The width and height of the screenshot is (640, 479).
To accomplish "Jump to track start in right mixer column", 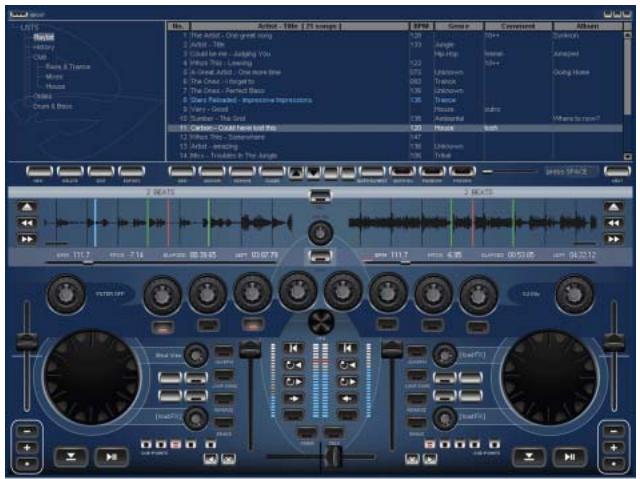I will [347, 348].
